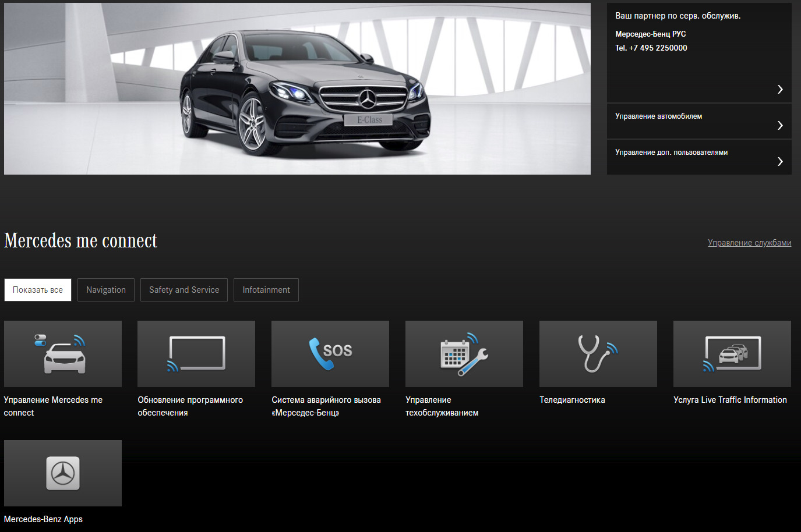Click the Услуга Live Traffic Information label
This screenshot has width=801, height=532.
[730, 400]
